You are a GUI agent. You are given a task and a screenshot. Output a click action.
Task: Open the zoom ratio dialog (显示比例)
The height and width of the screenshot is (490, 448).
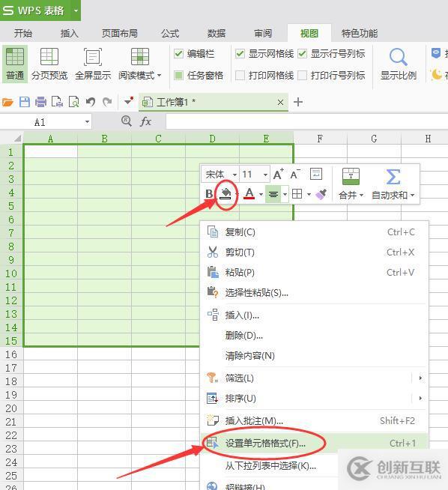[399, 64]
